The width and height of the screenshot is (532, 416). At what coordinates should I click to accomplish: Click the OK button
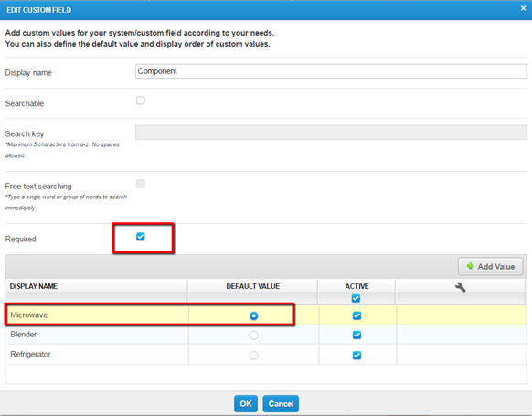point(246,404)
